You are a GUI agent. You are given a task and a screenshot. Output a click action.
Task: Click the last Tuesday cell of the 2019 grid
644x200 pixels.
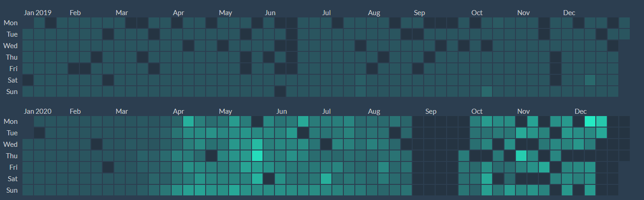click(624, 34)
